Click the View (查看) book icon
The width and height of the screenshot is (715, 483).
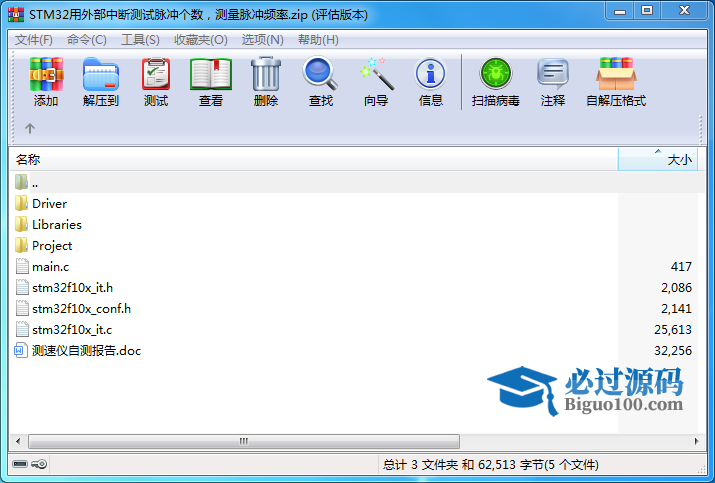(x=211, y=74)
